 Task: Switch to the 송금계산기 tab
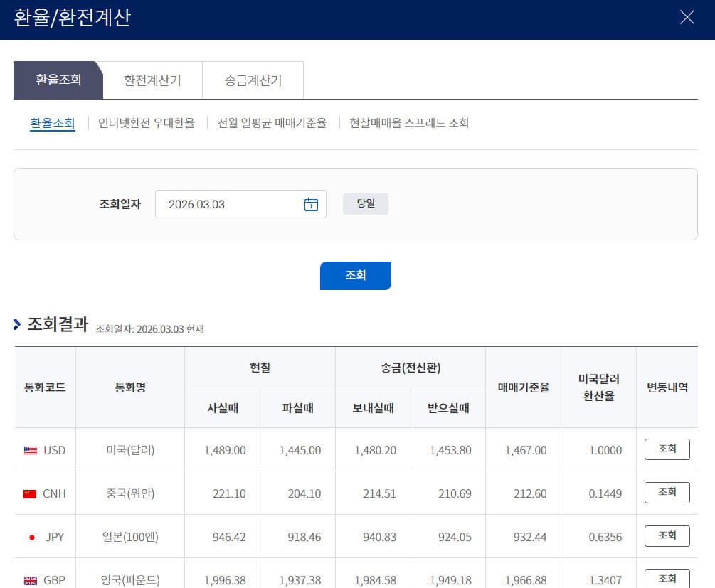[x=253, y=80]
